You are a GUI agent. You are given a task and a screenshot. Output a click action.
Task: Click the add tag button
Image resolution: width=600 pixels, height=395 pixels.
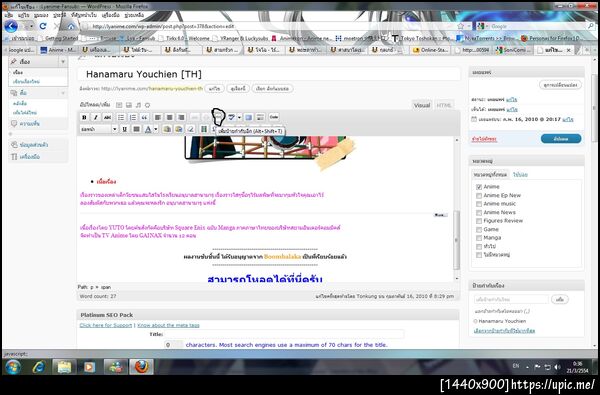[559, 300]
